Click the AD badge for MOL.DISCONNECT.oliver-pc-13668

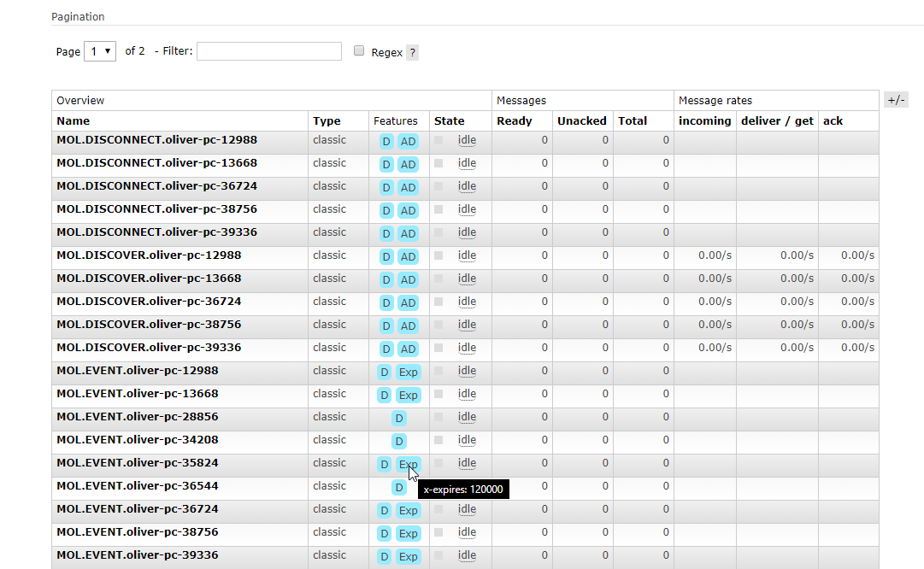point(408,164)
